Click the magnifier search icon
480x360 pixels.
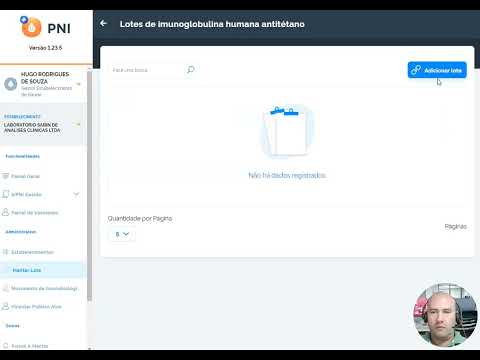point(191,69)
